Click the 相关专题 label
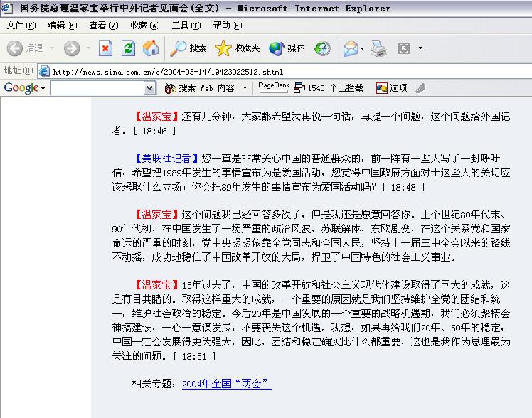The image size is (532, 418). pyautogui.click(x=154, y=384)
